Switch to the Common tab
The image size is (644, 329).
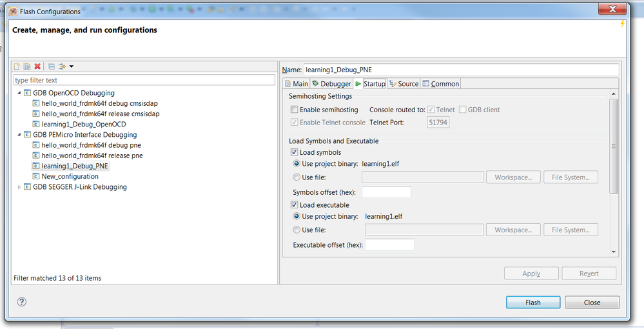click(441, 83)
